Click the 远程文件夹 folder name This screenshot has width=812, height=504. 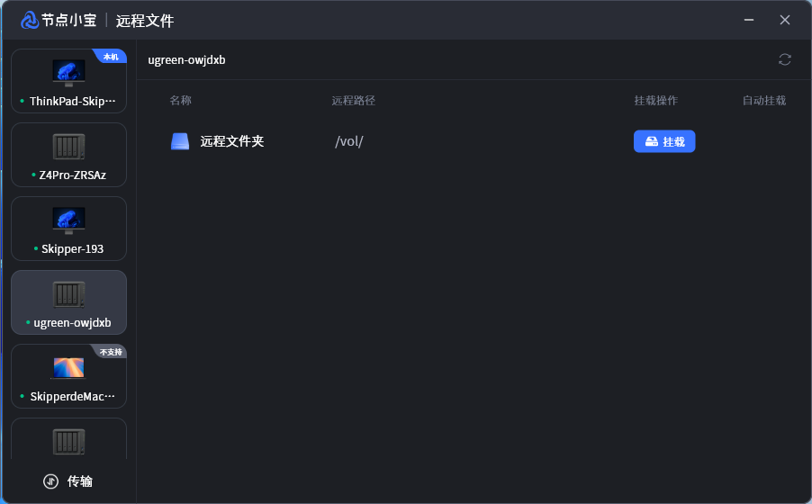click(231, 141)
